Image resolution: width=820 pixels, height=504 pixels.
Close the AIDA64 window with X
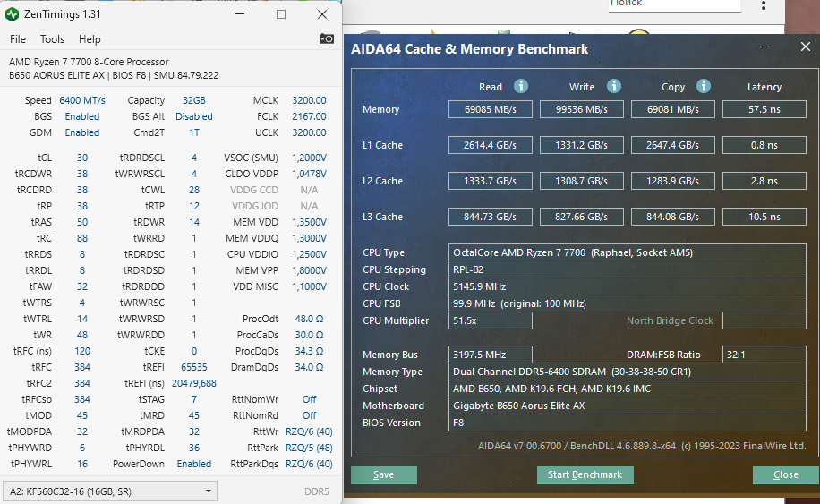[x=806, y=47]
